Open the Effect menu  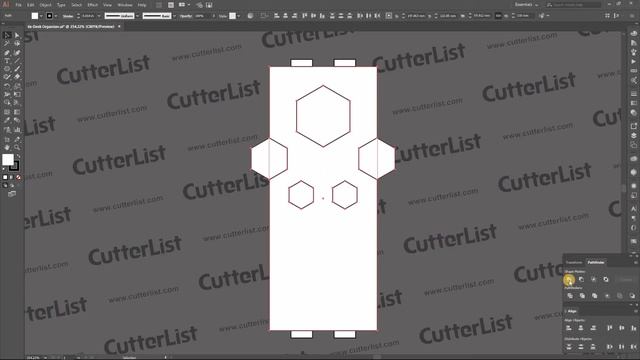click(93, 5)
